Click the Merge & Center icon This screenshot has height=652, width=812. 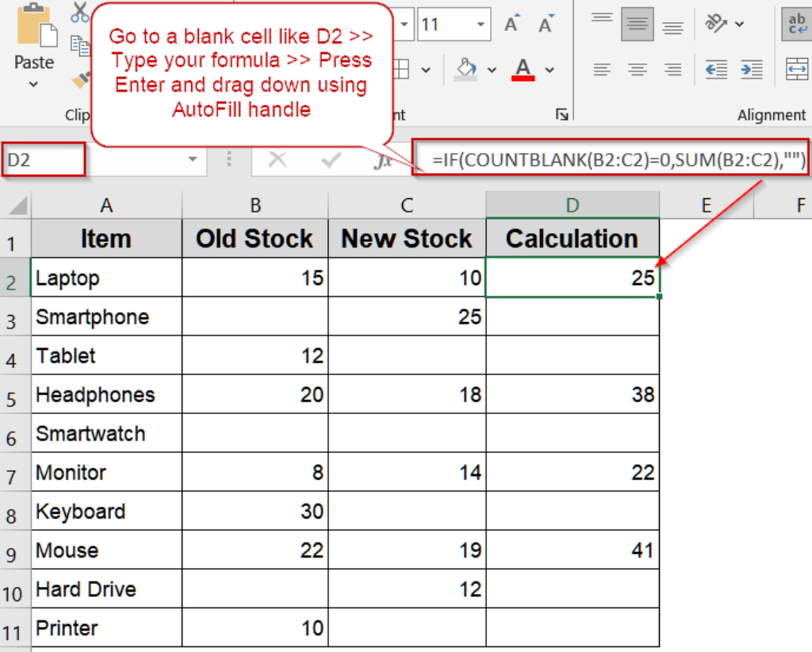798,69
